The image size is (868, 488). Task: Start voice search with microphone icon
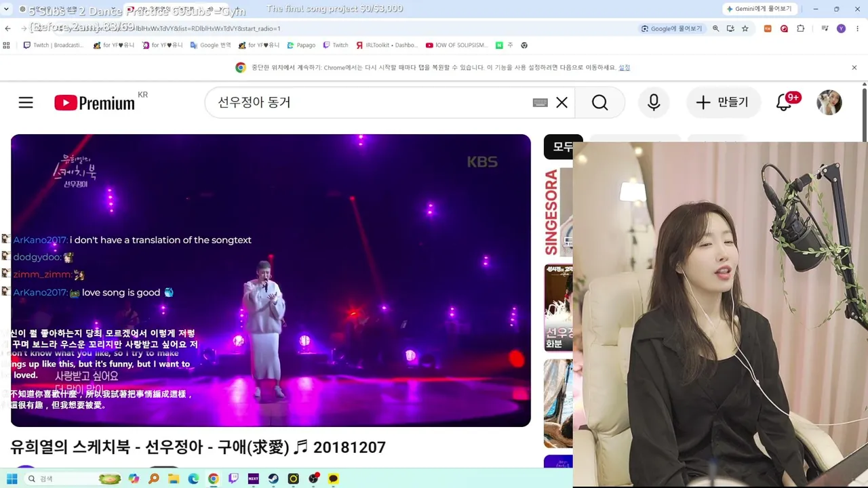pos(654,102)
